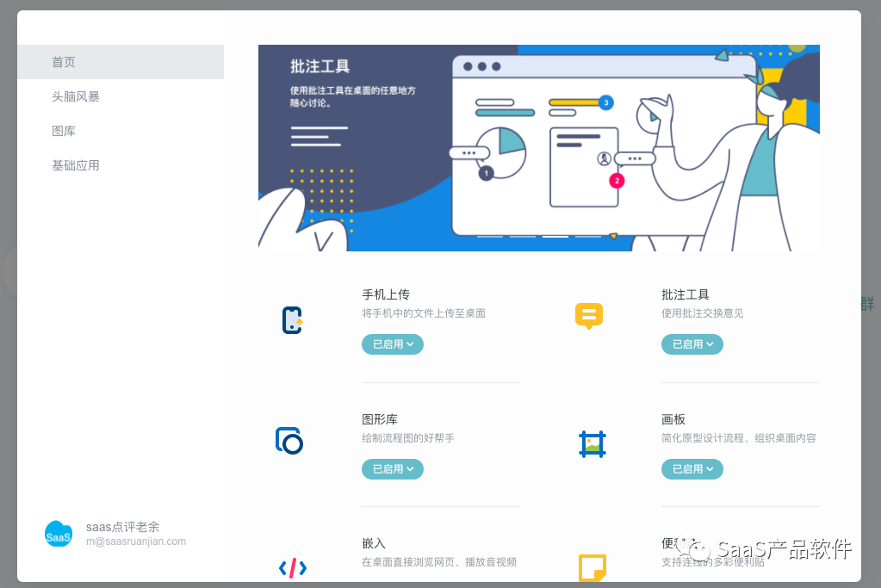Click description 使用批注交换意见
Screen dimensions: 881x588
(x=703, y=313)
